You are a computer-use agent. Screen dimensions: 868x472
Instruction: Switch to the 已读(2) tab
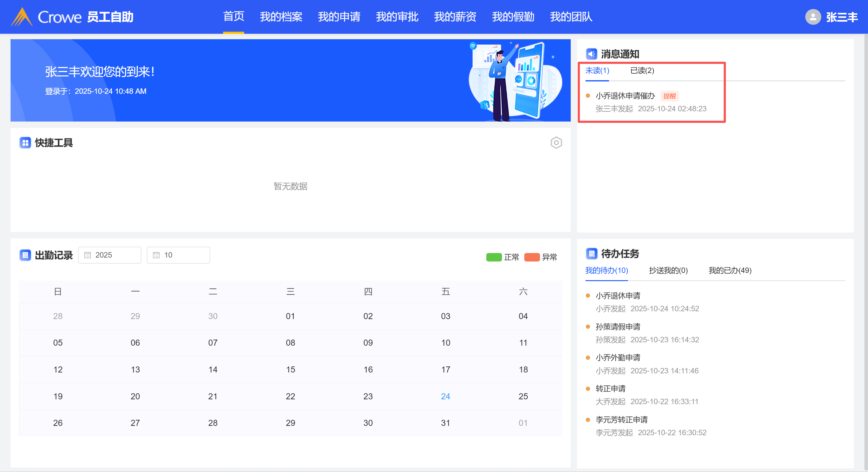[x=642, y=71]
